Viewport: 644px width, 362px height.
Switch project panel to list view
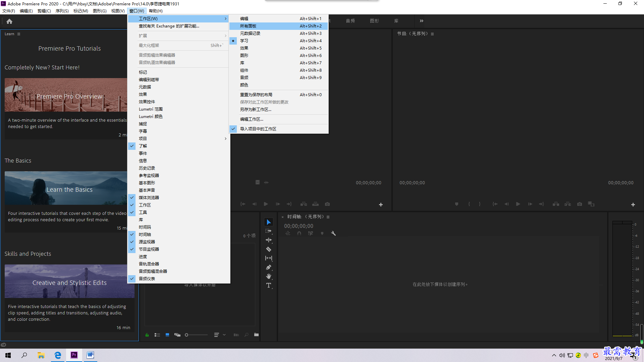pyautogui.click(x=157, y=335)
